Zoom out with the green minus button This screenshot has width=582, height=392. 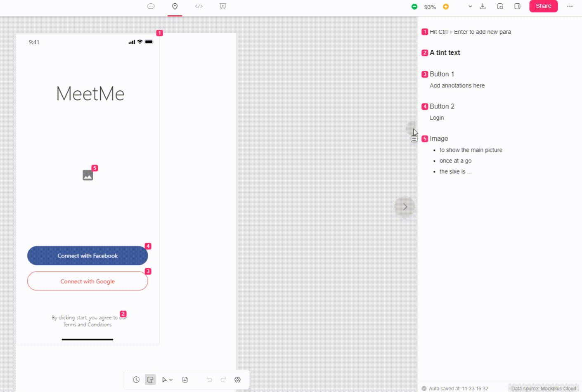pos(414,7)
